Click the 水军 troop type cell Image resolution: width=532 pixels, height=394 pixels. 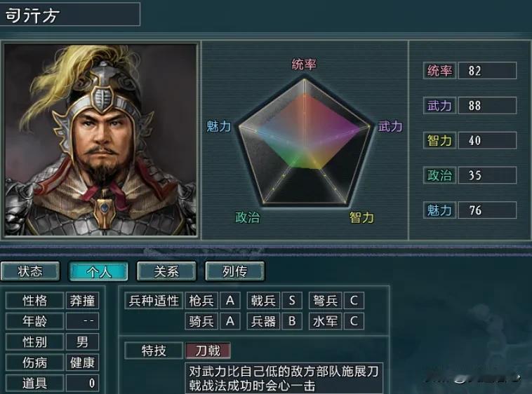[x=326, y=321]
